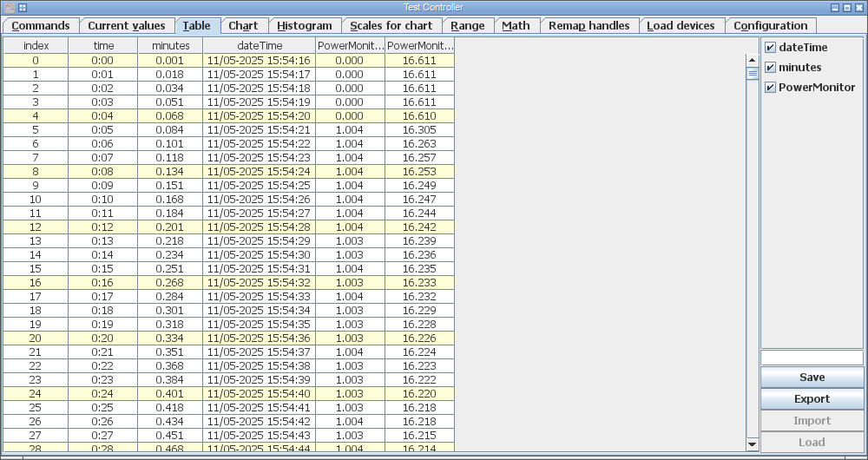This screenshot has height=460, width=868.
Task: Select value 16.263 in table
Action: [x=419, y=144]
